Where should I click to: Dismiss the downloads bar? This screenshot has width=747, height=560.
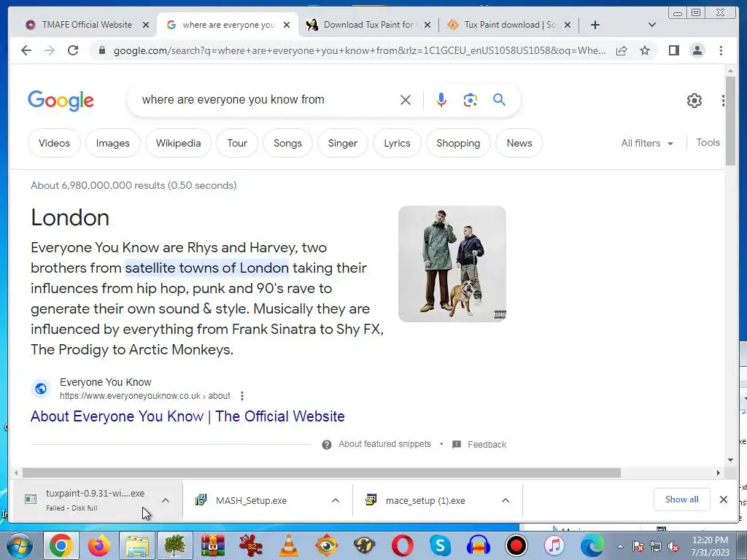pyautogui.click(x=724, y=499)
